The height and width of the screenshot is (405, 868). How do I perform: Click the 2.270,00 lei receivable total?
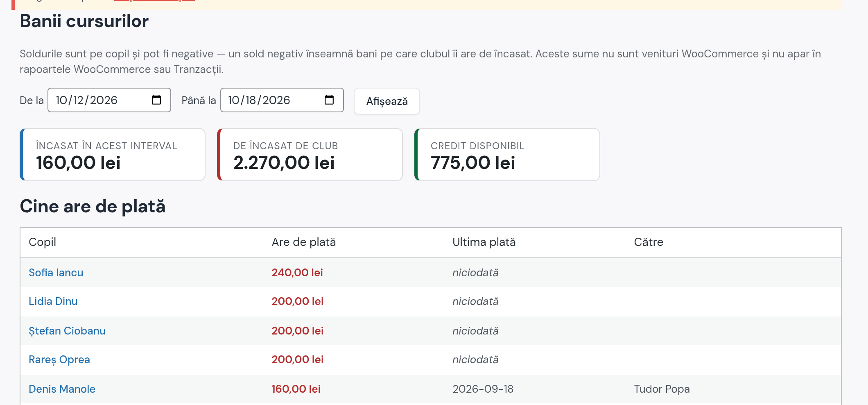pyautogui.click(x=284, y=163)
